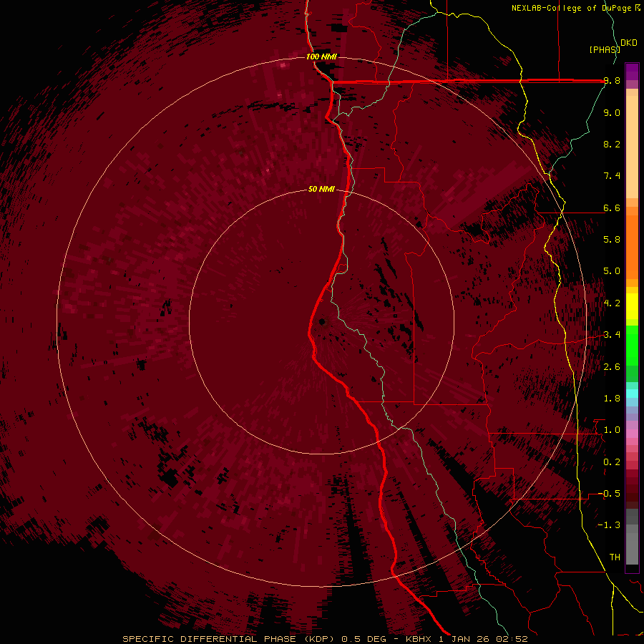644x644 pixels.
Task: Click the KBHX radar site center dot
Action: pos(322,321)
